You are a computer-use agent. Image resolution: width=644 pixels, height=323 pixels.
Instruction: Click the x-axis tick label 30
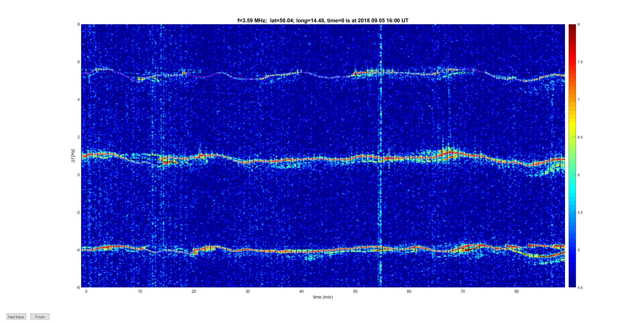click(248, 291)
